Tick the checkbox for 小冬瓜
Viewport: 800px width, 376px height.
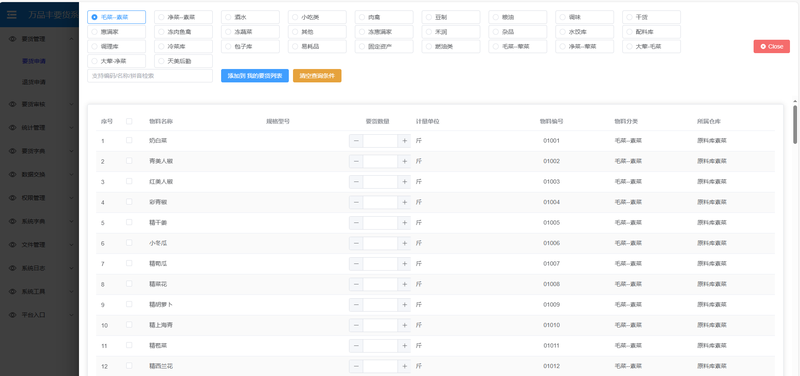tap(129, 243)
